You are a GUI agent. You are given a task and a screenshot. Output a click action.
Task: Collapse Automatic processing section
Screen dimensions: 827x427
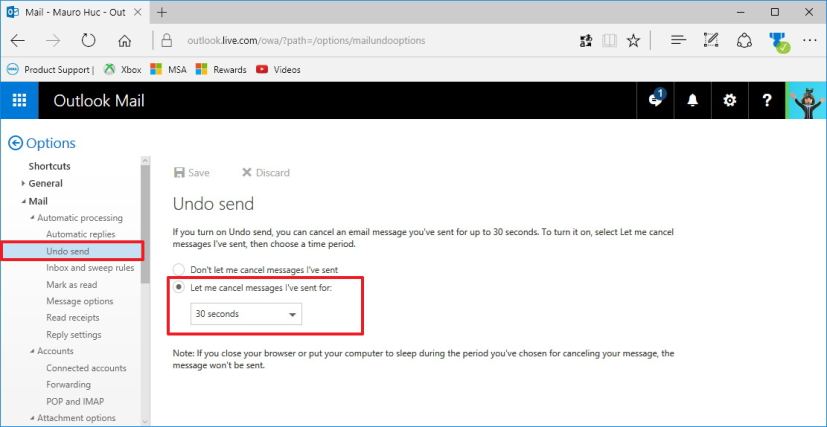[x=32, y=218]
